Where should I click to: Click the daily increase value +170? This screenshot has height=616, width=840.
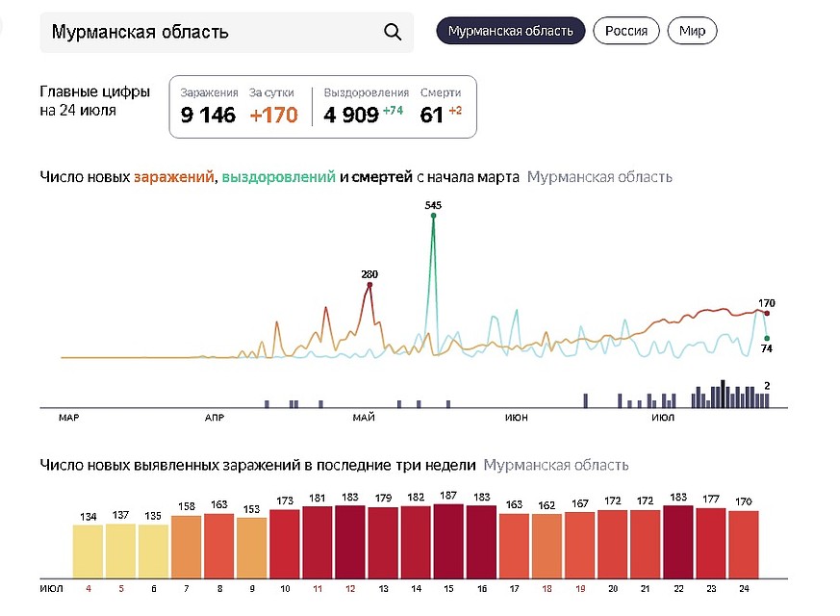click(x=274, y=115)
